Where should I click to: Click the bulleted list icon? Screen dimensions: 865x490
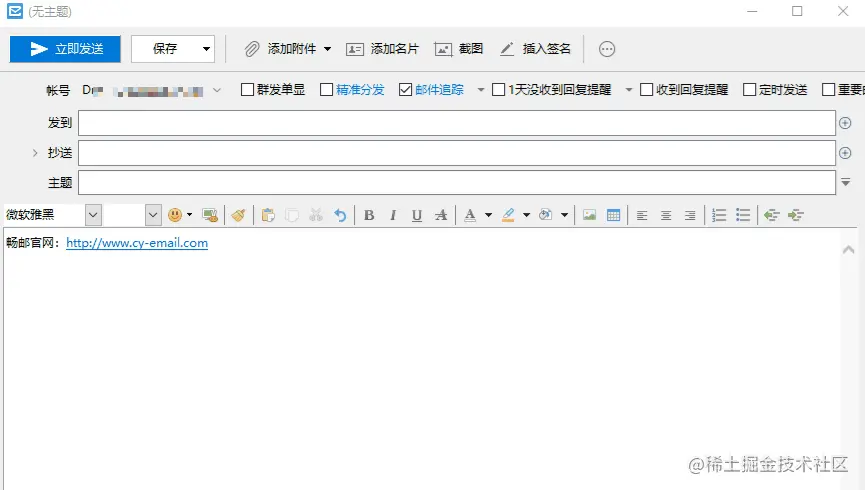pos(743,215)
